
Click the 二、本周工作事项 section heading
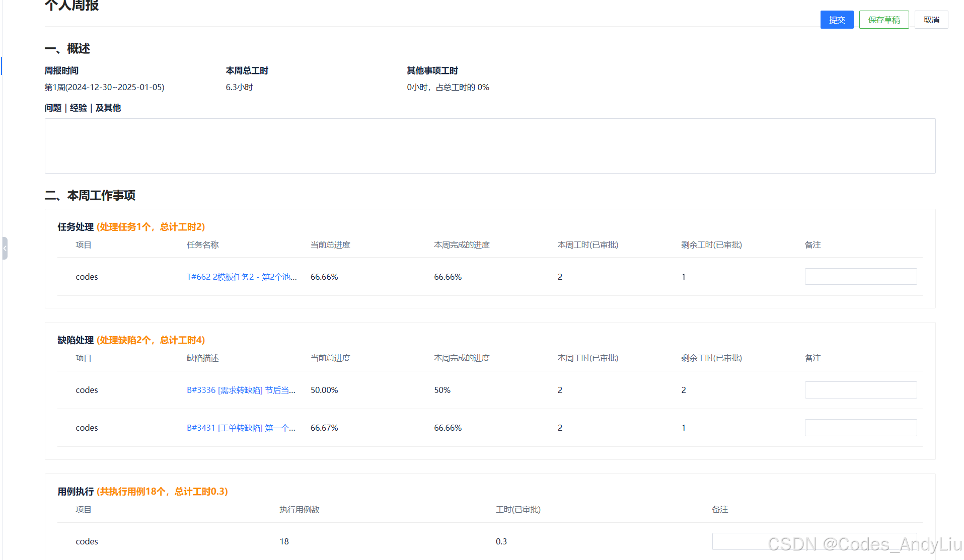[x=90, y=195]
